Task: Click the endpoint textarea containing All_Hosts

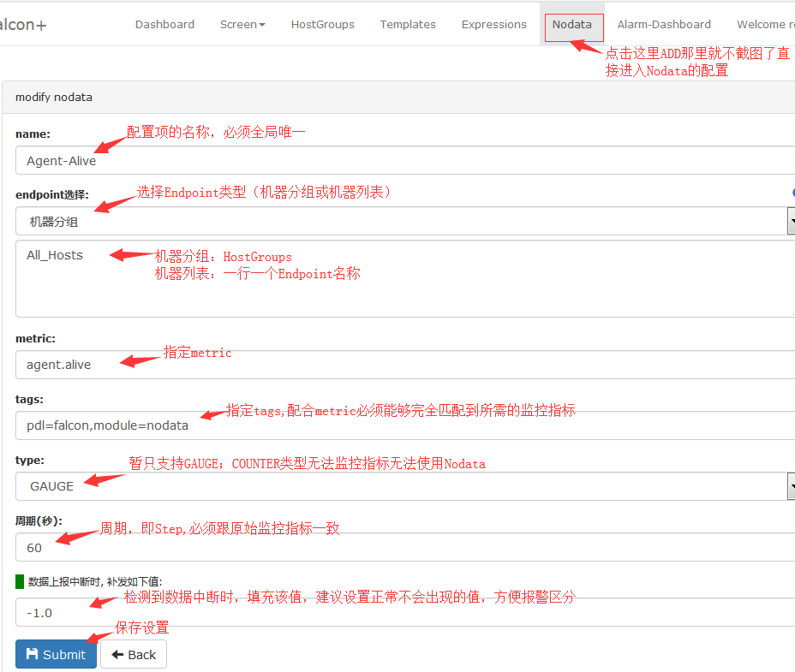Action: (x=403, y=278)
